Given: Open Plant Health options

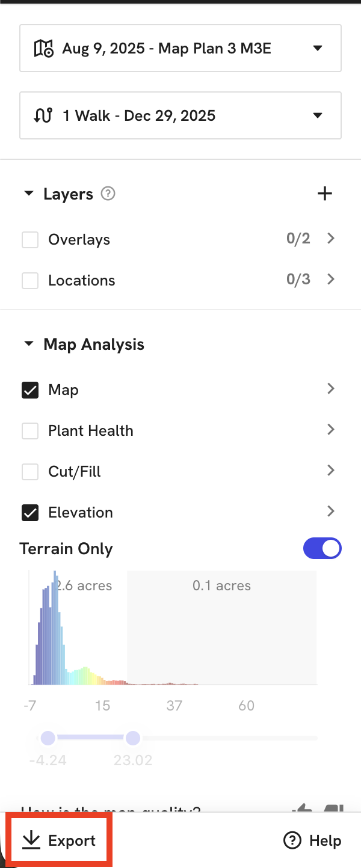Looking at the screenshot, I should tap(330, 430).
